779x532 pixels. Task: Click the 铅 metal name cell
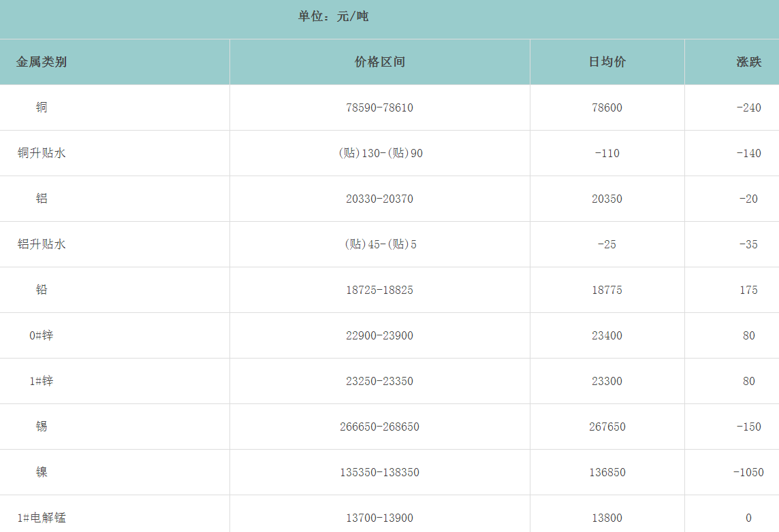point(42,290)
